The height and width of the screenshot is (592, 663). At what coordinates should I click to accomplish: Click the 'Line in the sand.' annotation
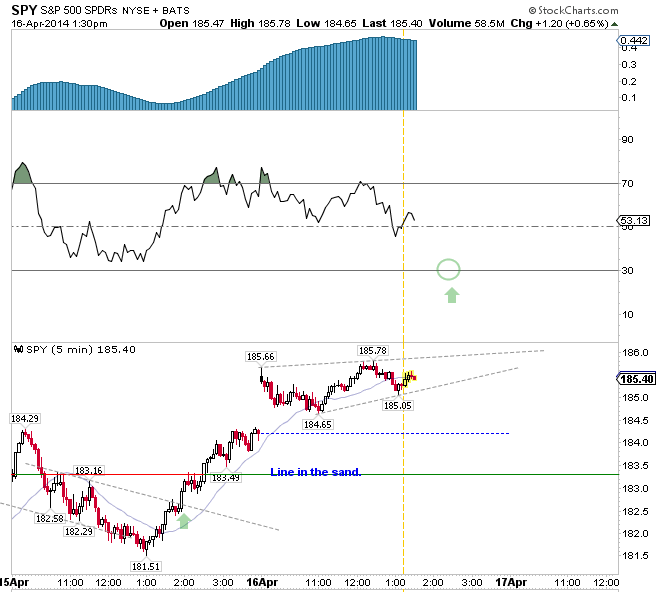pyautogui.click(x=315, y=472)
